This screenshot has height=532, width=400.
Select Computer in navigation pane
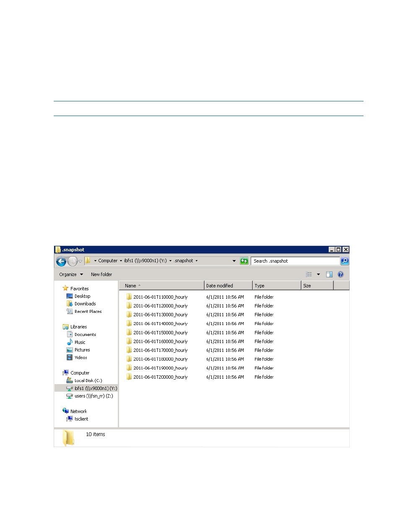(80, 373)
